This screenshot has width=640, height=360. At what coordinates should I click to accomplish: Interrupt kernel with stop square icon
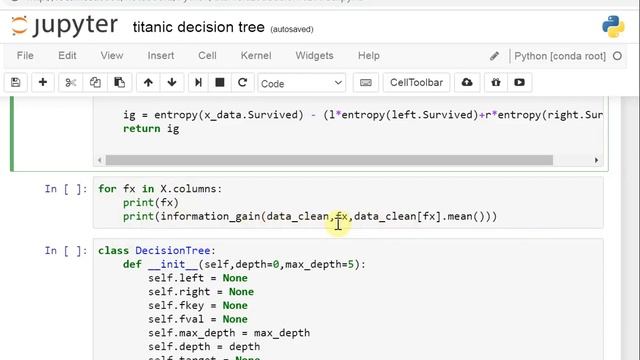(x=220, y=82)
